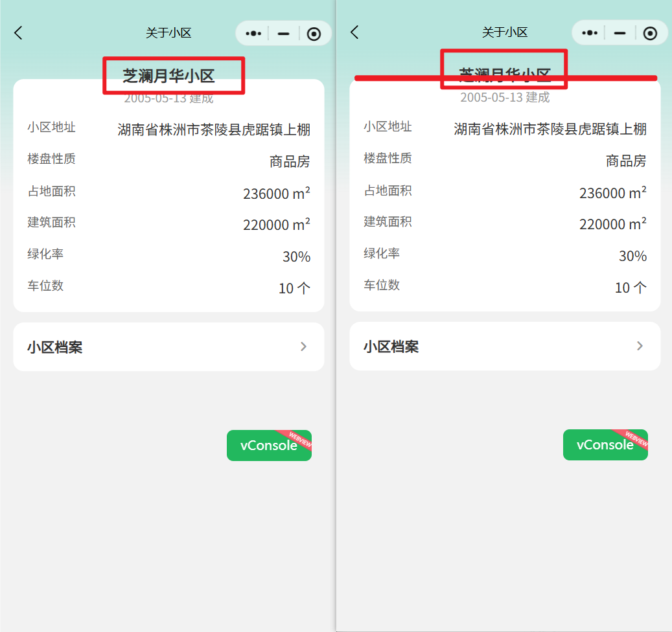Image resolution: width=672 pixels, height=632 pixels.
Task: Click the address 湖南省株洲市茶陵县虎踞镇上棚 in the left screenshot
Action: [214, 130]
